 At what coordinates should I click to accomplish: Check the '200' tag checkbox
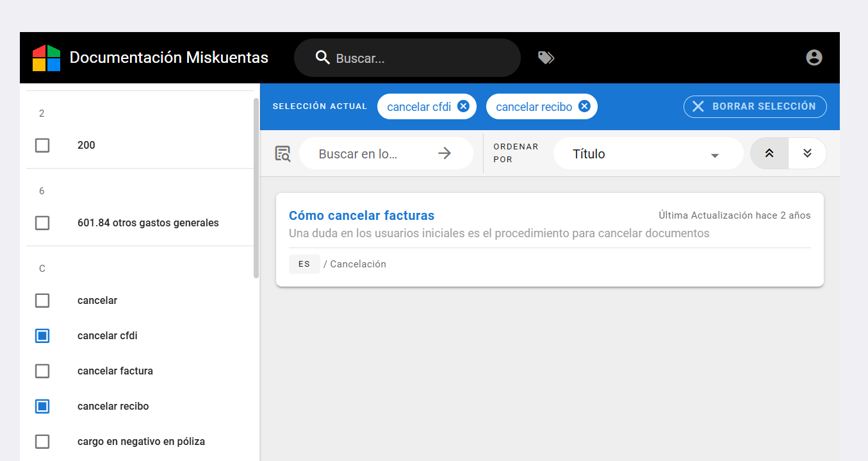pos(42,146)
